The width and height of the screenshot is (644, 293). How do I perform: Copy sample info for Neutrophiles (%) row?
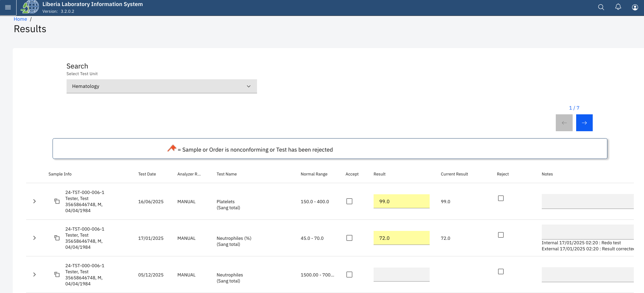tap(57, 238)
